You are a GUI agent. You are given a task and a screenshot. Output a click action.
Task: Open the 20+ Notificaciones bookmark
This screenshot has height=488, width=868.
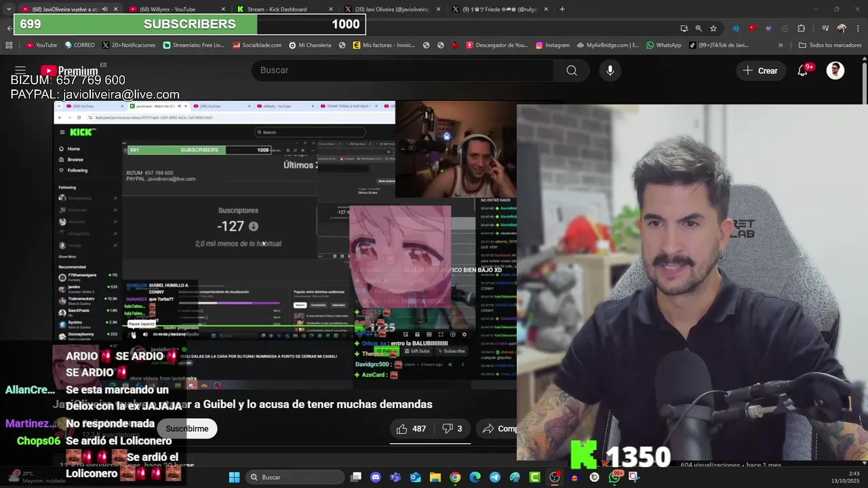click(129, 45)
